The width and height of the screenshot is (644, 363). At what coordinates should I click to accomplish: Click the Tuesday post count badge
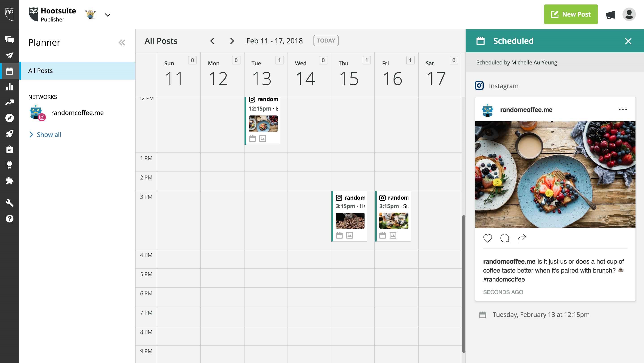(279, 60)
